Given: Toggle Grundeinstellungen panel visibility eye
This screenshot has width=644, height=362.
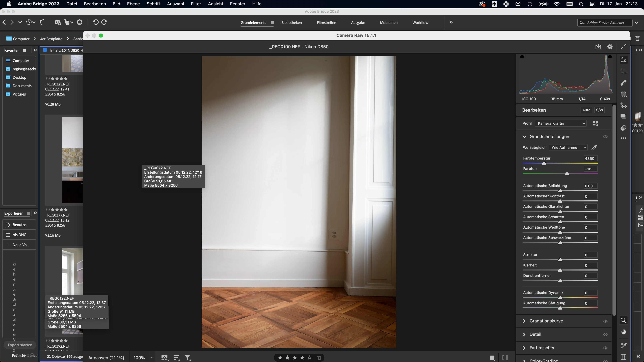Looking at the screenshot, I should coord(605,137).
